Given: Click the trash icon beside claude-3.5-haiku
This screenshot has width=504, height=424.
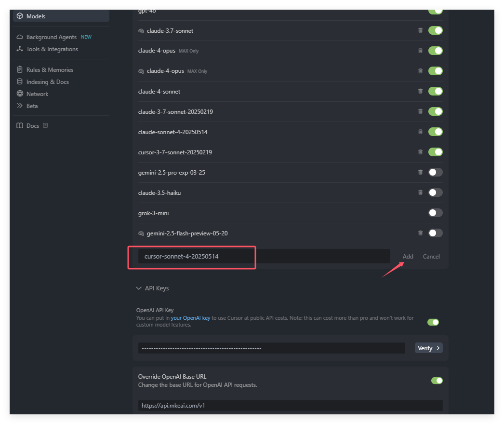Looking at the screenshot, I should pyautogui.click(x=420, y=192).
